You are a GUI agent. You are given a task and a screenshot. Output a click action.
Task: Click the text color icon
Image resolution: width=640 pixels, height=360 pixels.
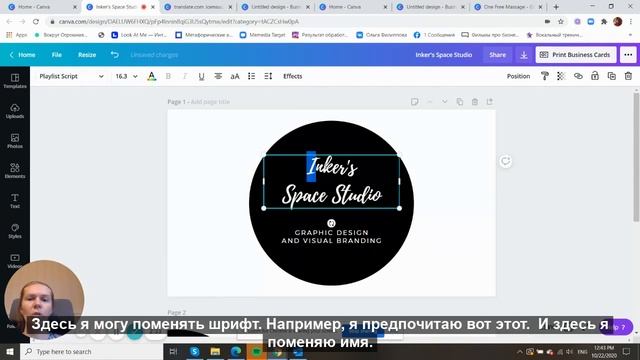(151, 76)
